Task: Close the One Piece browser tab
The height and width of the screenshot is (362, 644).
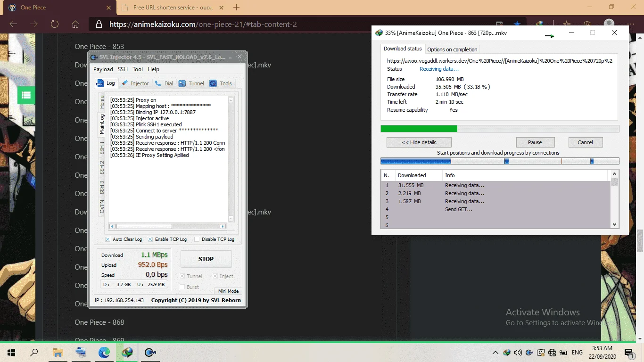Action: click(108, 8)
